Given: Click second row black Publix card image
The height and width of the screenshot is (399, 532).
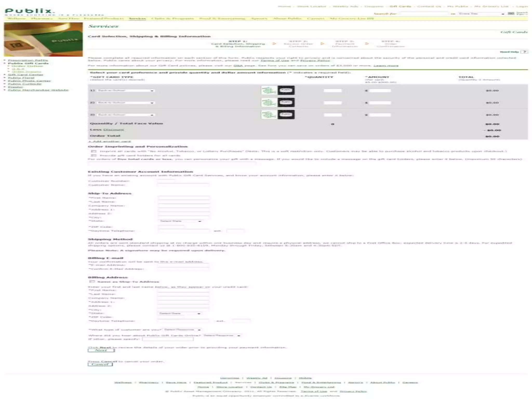Looking at the screenshot, I should click(286, 103).
